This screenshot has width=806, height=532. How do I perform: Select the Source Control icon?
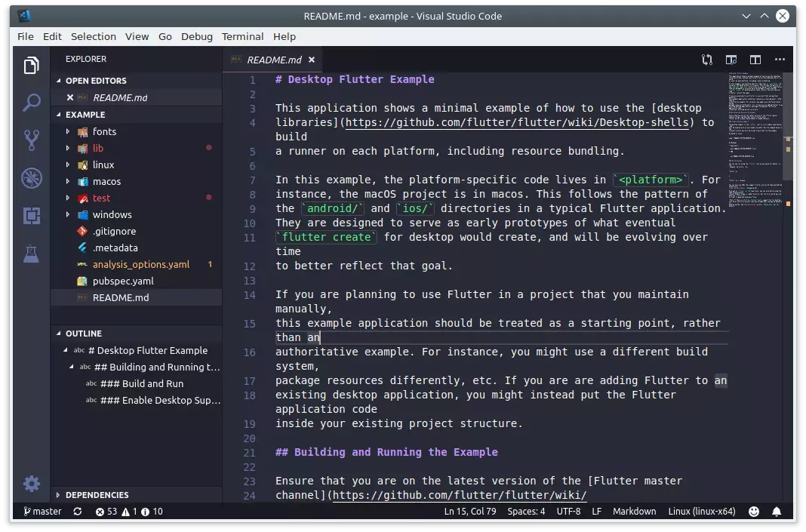coord(31,140)
